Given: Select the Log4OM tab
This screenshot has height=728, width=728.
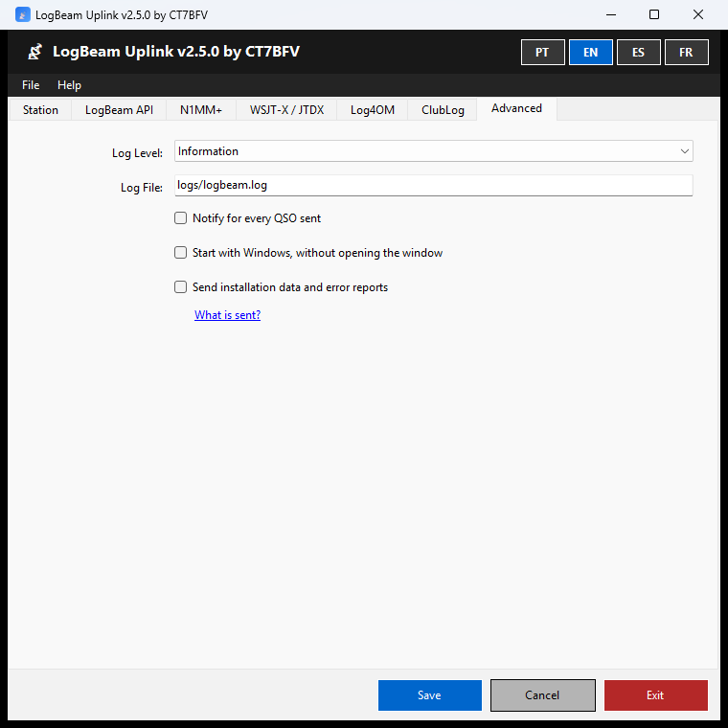Looking at the screenshot, I should 373,110.
